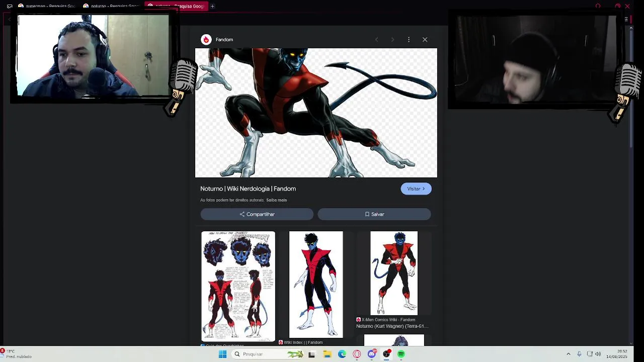Select the active noturno Pesquisa Google tab
The height and width of the screenshot is (362, 644).
(176, 6)
